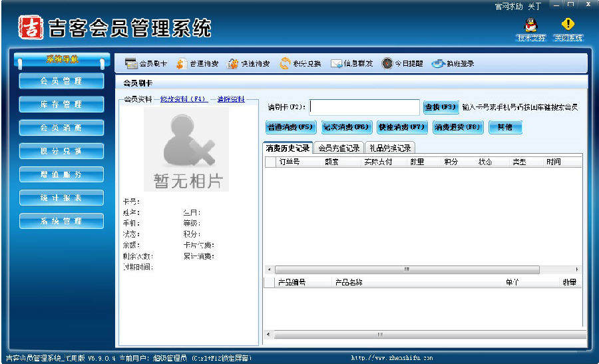Open 会员刷卡 card icon in toolbar

131,63
